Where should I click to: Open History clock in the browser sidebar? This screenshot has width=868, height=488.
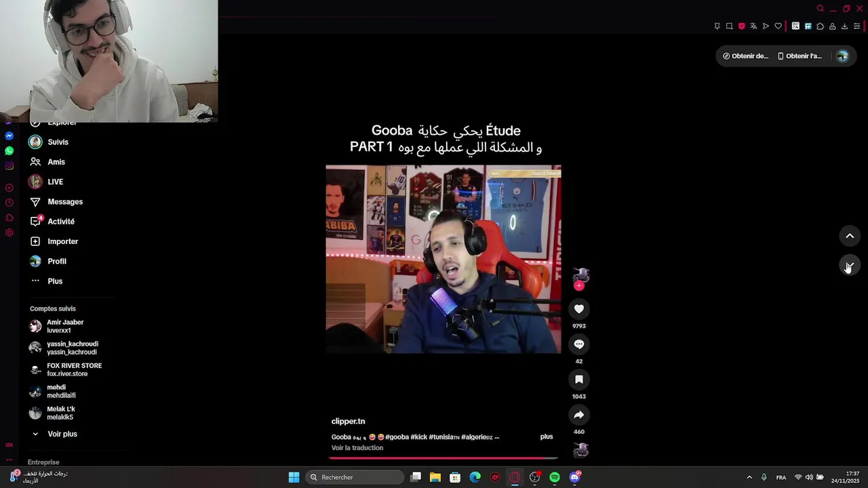point(9,203)
